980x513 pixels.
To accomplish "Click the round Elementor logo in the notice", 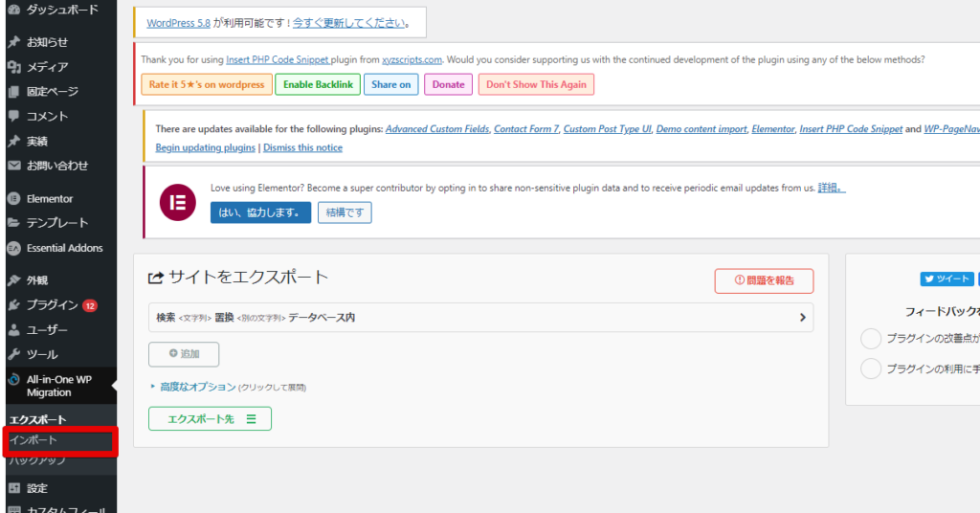I will click(176, 202).
